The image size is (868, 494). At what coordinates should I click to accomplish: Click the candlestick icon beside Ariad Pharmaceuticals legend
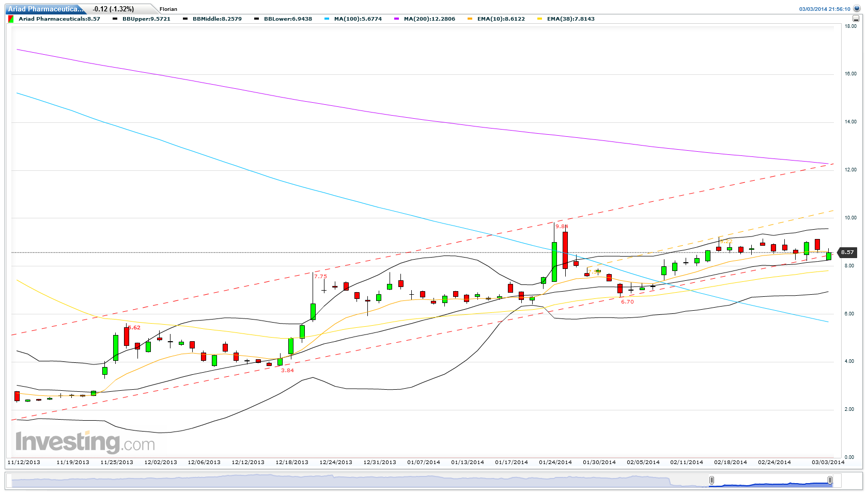11,19
